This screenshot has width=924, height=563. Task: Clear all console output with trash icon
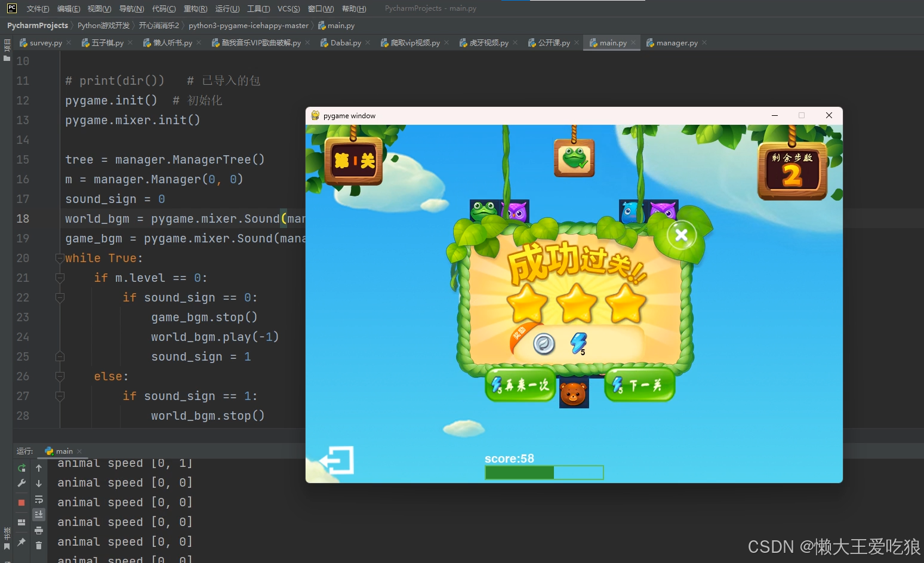click(39, 545)
